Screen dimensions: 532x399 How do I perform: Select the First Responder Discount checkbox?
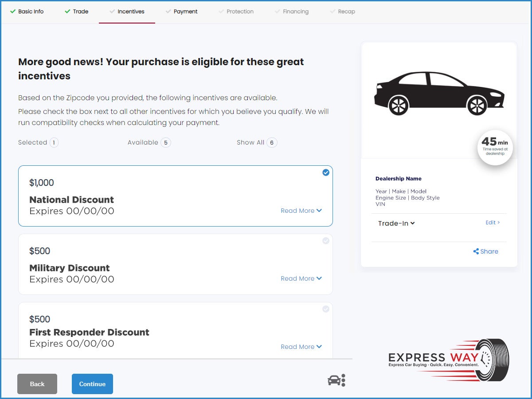(326, 309)
